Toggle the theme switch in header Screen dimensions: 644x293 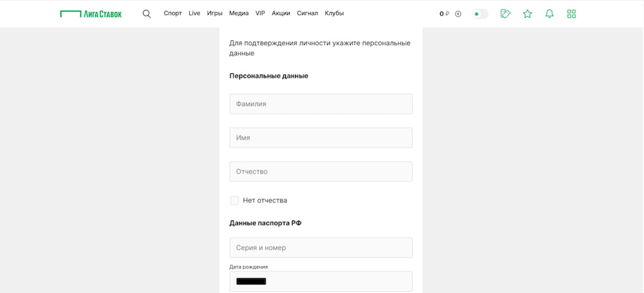pyautogui.click(x=480, y=13)
